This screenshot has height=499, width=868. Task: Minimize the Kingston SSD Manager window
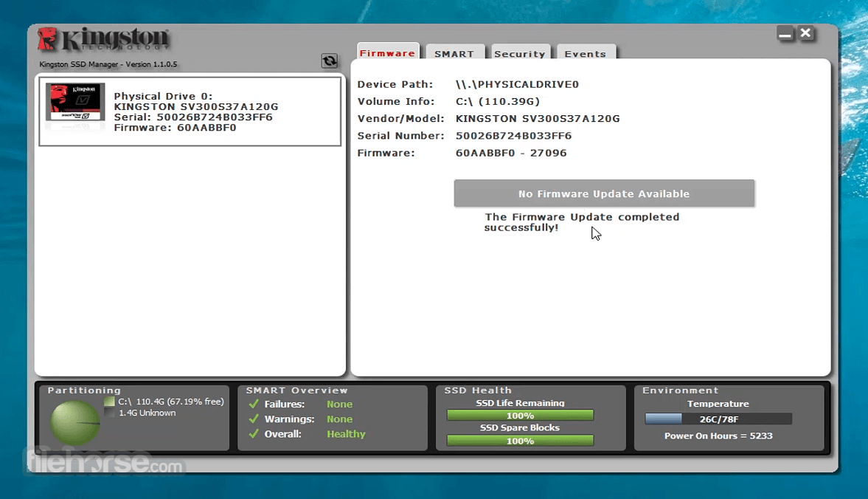[784, 33]
